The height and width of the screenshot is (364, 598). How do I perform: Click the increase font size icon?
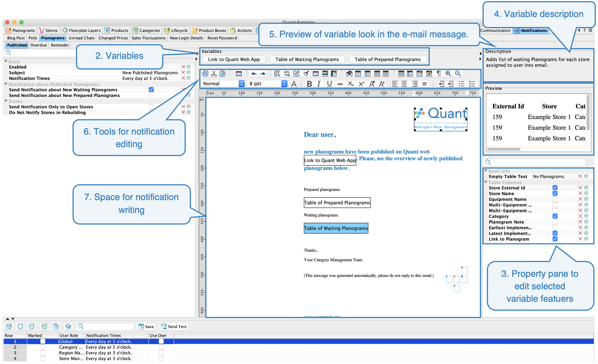tap(382, 84)
